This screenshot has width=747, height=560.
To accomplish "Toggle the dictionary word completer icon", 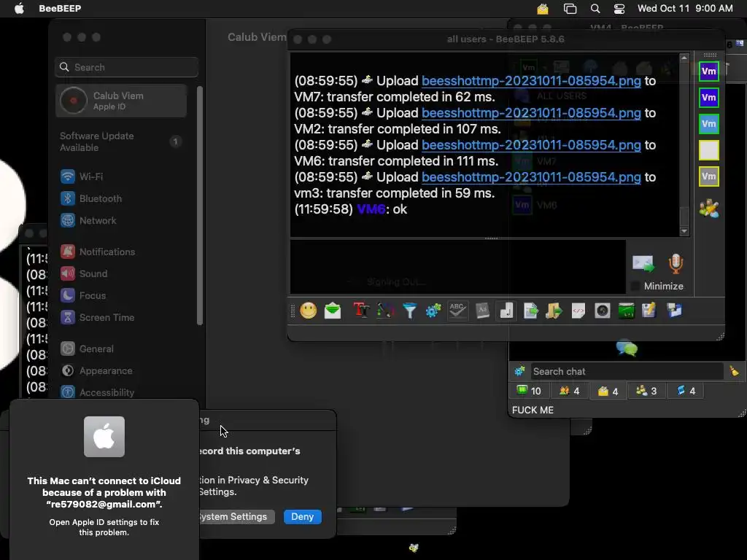I will click(482, 311).
